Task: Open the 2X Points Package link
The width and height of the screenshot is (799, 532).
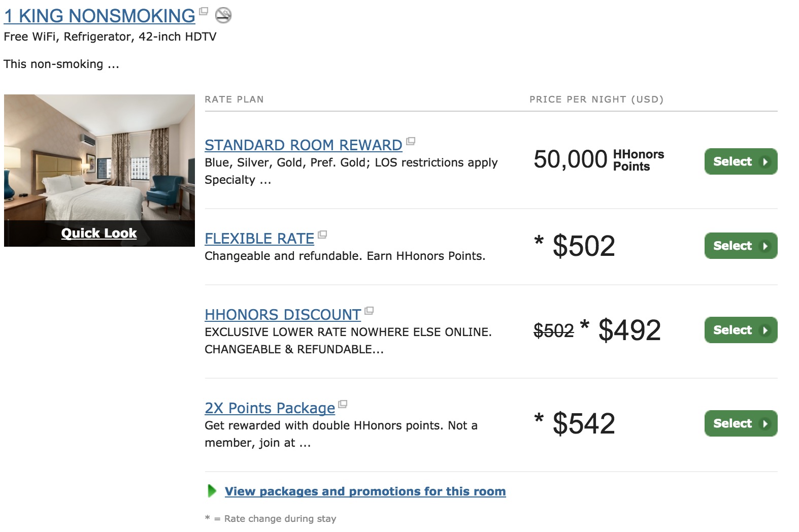Action: click(270, 408)
